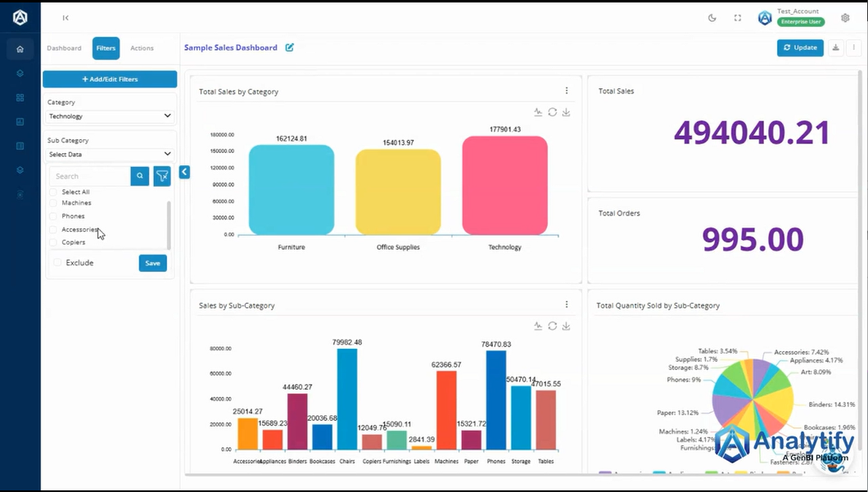Screen dimensions: 868x492
Task: Click in the sub category Search field
Action: pyautogui.click(x=90, y=176)
